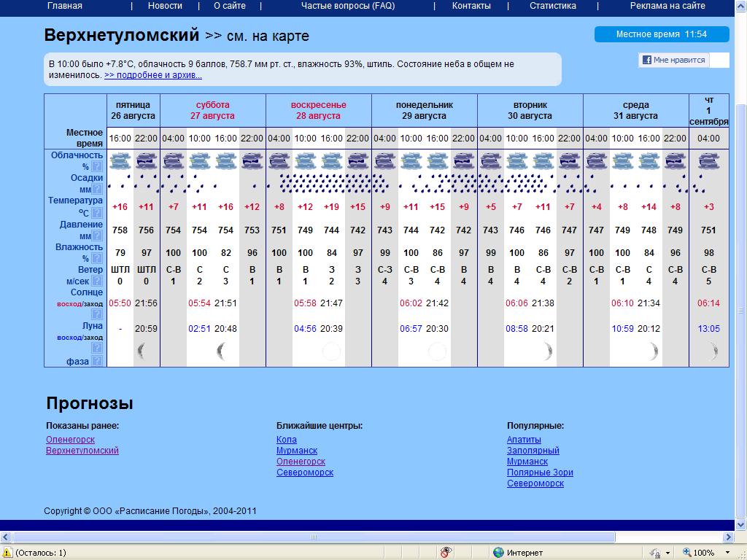Click the Facebook 'Мне нравится' like button
Screen dimensions: 747x560
click(674, 61)
